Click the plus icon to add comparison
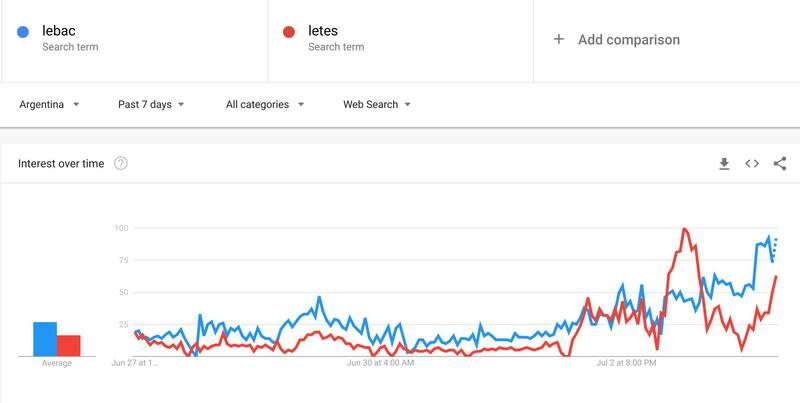800x403 pixels. 559,40
